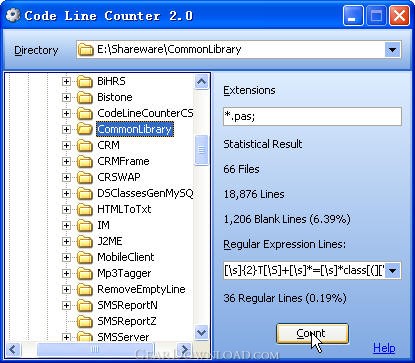Open the Regular Expression dropdown arrow

coord(393,270)
